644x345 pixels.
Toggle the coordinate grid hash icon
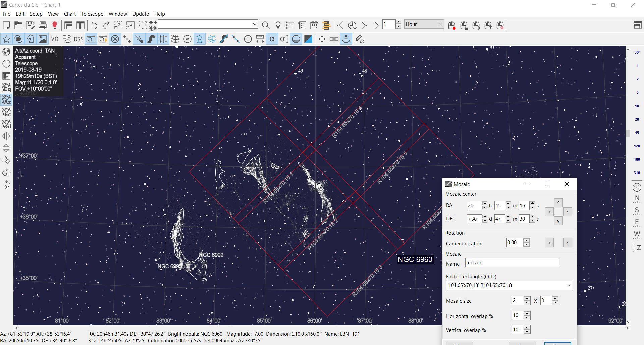tap(163, 39)
